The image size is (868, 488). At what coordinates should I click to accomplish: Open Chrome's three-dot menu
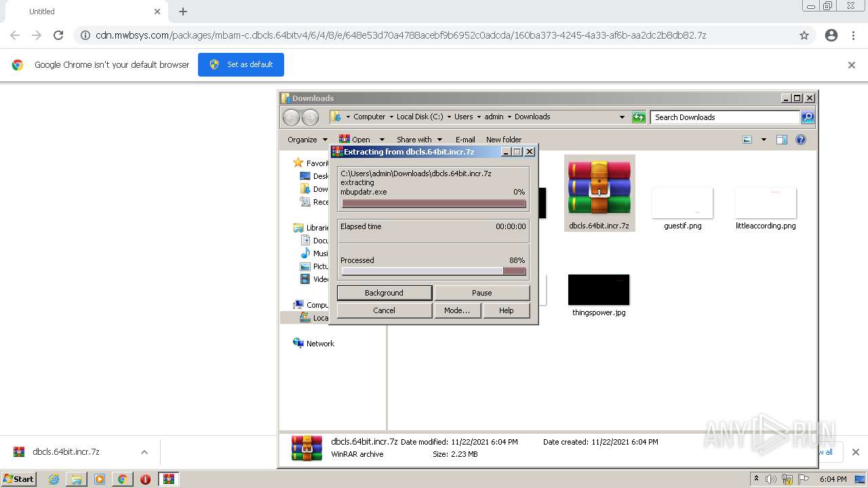pos(853,35)
